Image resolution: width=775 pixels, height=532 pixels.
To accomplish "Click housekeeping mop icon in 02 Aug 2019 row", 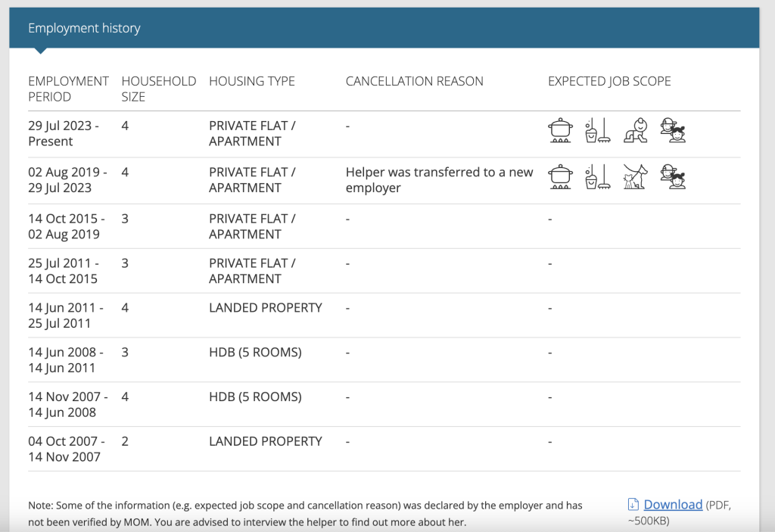I will pos(598,177).
